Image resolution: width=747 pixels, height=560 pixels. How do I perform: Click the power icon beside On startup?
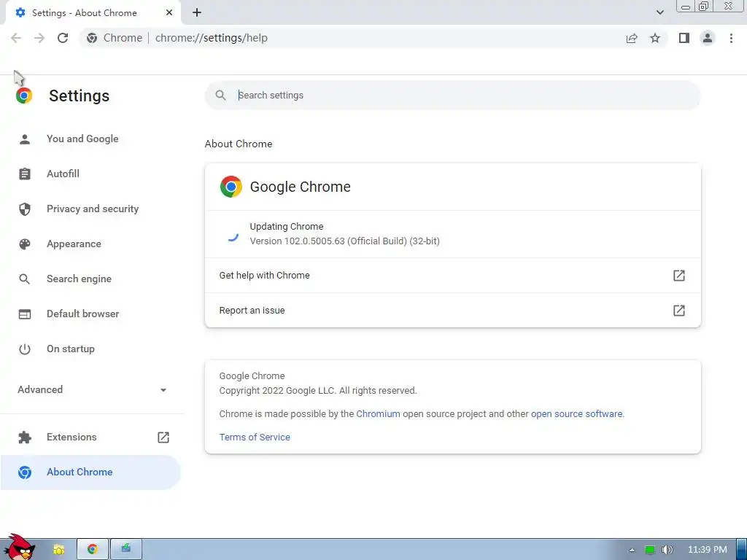25,349
